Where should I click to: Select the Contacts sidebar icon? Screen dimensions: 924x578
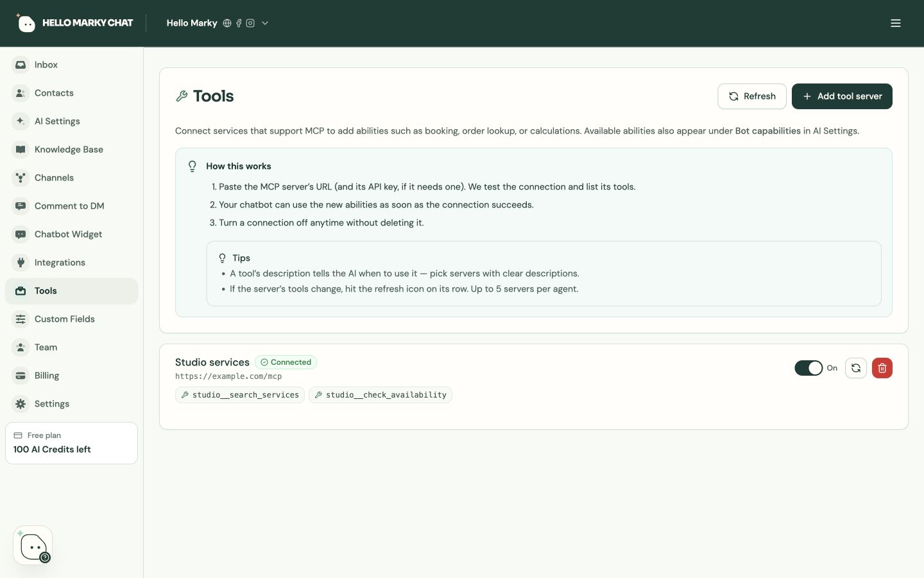coord(21,93)
